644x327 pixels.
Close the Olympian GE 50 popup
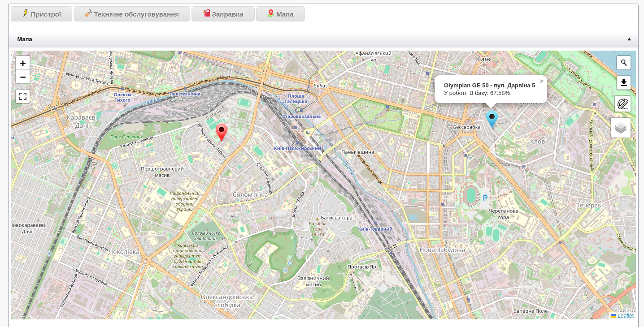tap(541, 82)
